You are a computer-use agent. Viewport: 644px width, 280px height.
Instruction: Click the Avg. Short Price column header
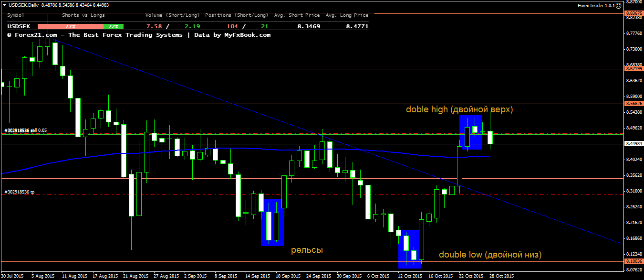point(296,15)
